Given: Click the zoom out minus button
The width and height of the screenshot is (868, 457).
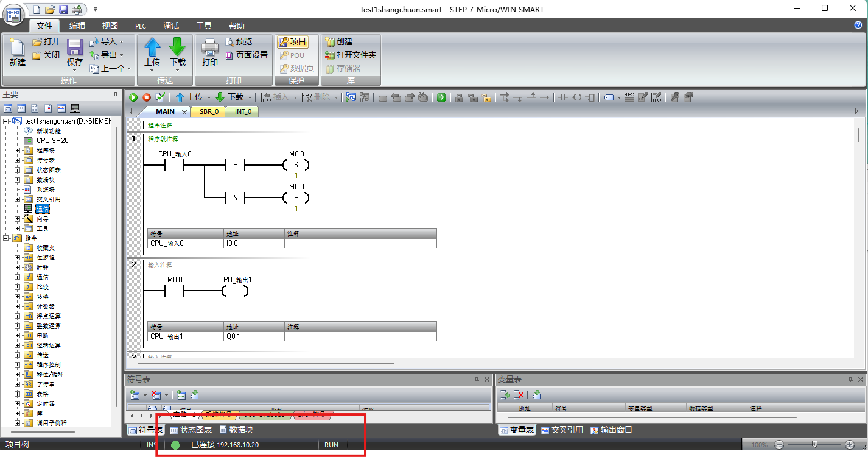Looking at the screenshot, I should click(779, 445).
